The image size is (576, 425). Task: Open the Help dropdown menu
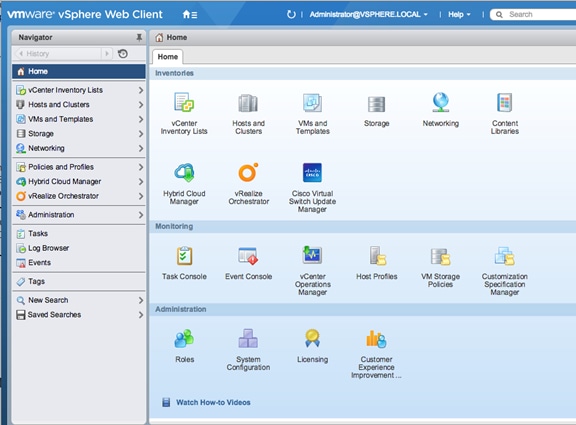pyautogui.click(x=459, y=15)
